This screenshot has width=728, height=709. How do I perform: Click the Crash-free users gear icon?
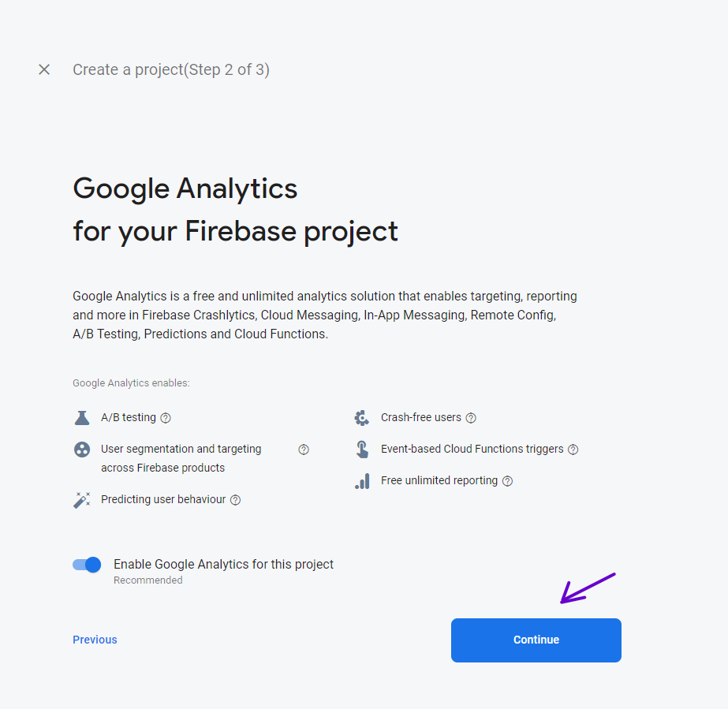pyautogui.click(x=362, y=418)
